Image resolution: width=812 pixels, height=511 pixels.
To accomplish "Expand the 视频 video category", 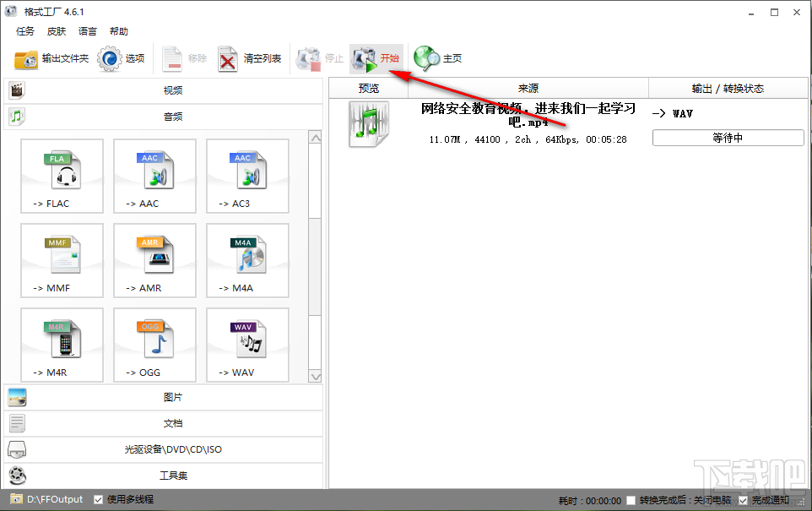I will click(x=163, y=90).
